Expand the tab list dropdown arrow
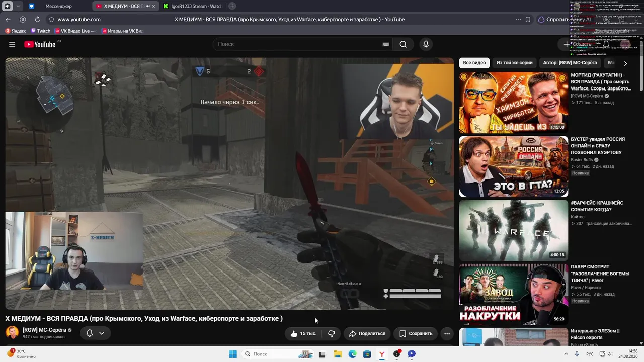Screen dimensions: 644x362 pos(18,6)
